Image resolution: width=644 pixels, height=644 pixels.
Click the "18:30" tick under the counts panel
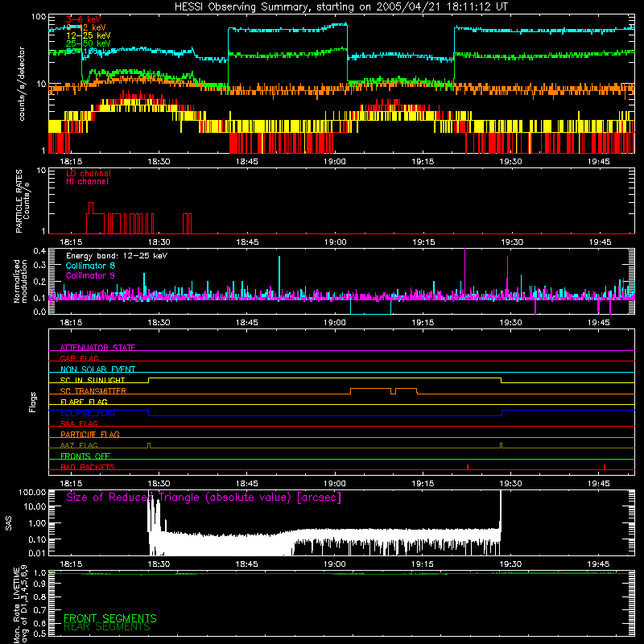[159, 162]
